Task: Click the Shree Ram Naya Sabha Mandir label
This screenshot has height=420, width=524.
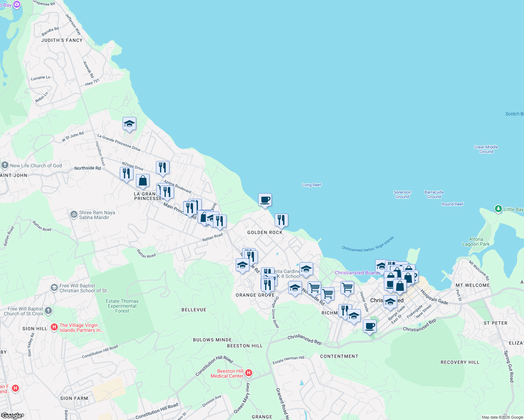Action: [x=97, y=215]
